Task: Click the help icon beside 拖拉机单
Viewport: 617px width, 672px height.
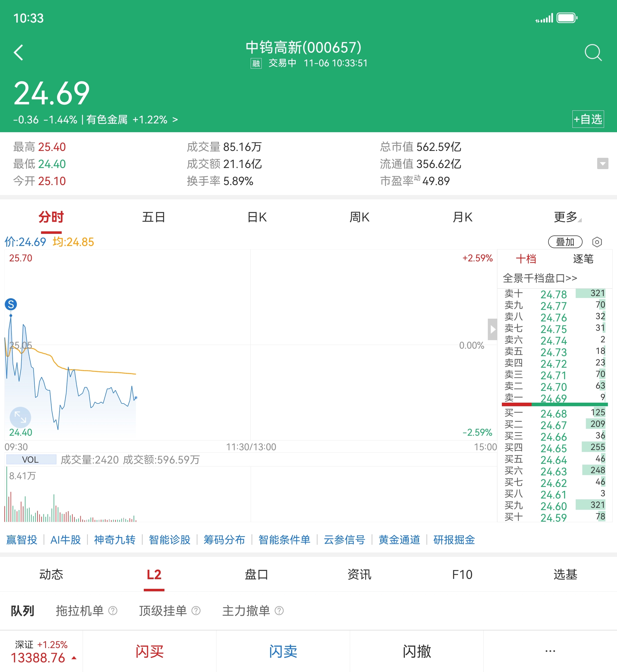Action: tap(113, 611)
